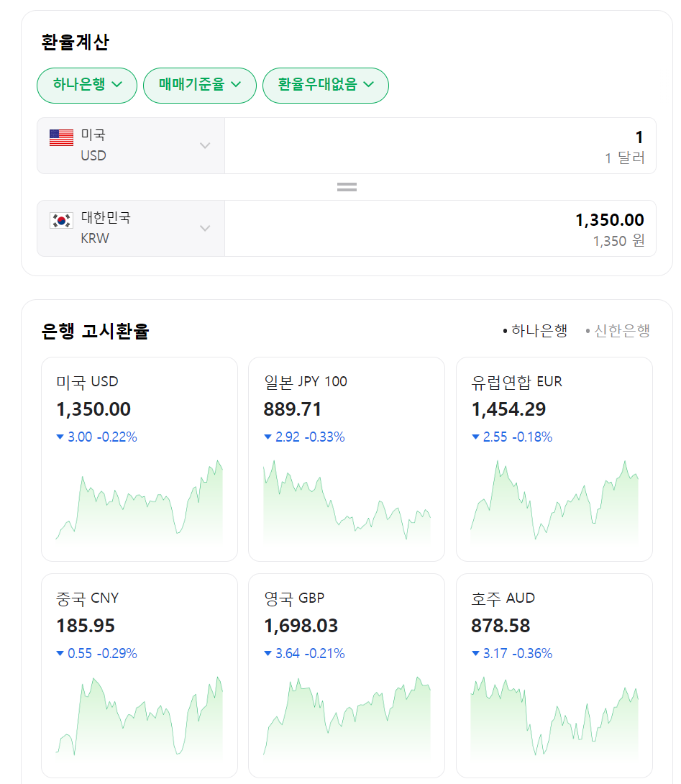Viewport: 681px width, 784px height.
Task: Click the JPY change 2.92 -0.33%
Action: click(x=304, y=437)
